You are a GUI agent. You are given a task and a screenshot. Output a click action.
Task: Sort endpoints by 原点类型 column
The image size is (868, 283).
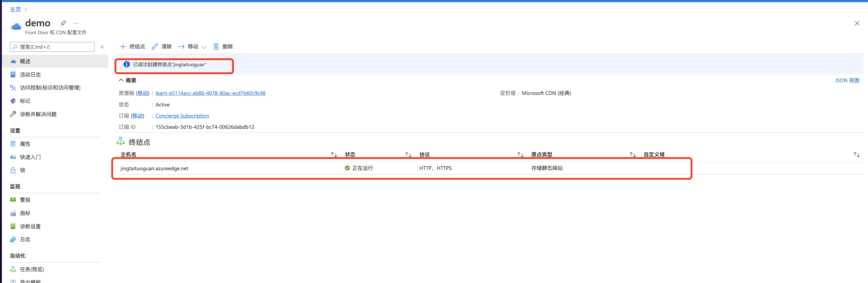click(633, 155)
